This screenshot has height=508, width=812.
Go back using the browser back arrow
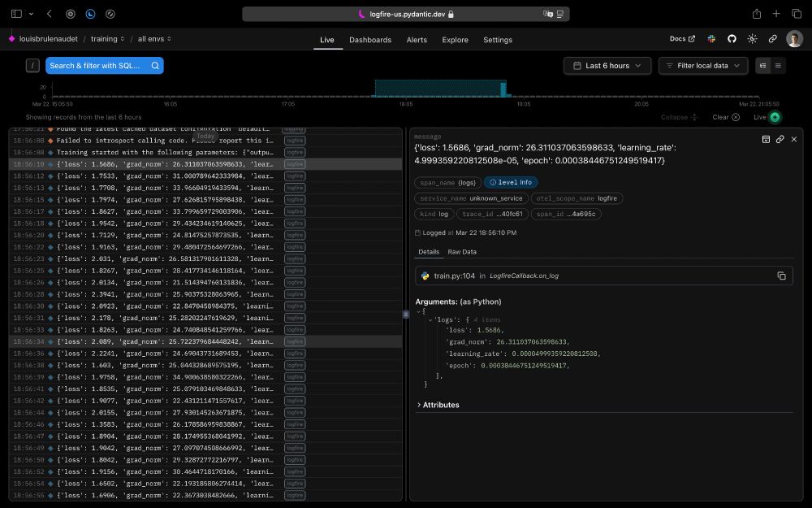pos(50,14)
